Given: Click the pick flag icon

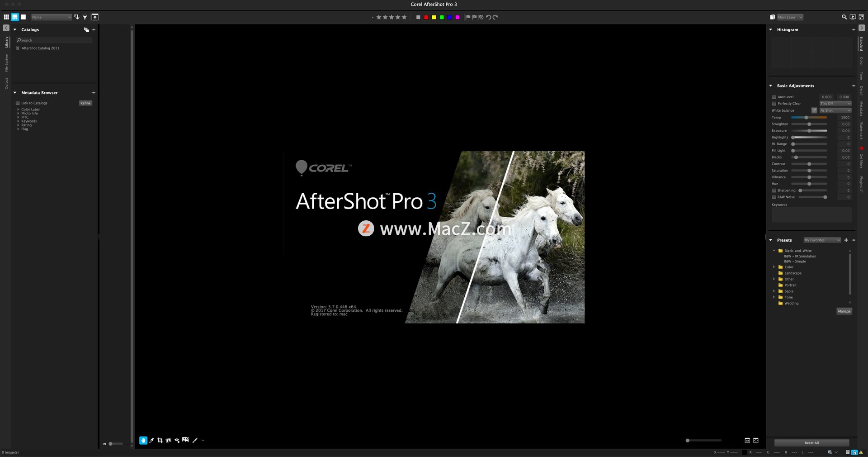Looking at the screenshot, I should click(468, 17).
